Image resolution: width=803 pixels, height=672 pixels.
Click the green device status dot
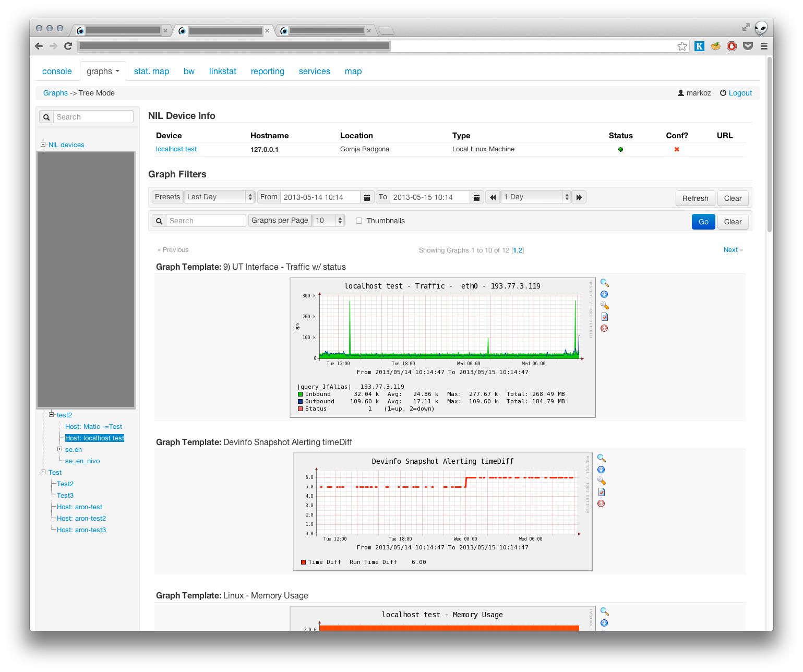click(x=620, y=149)
